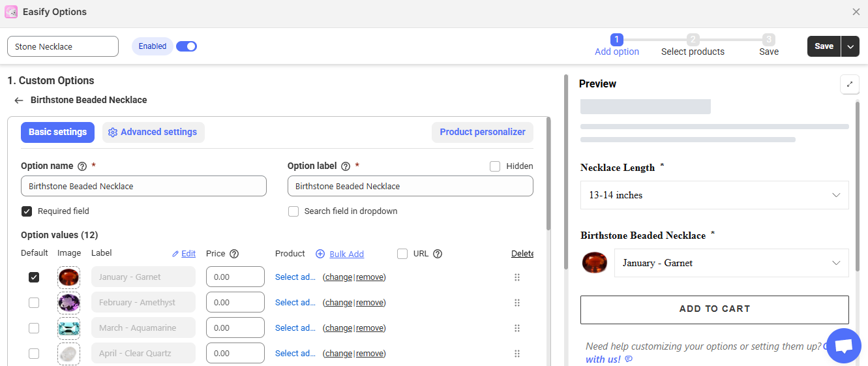Expand the January - Garnet preview dropdown

click(x=731, y=263)
